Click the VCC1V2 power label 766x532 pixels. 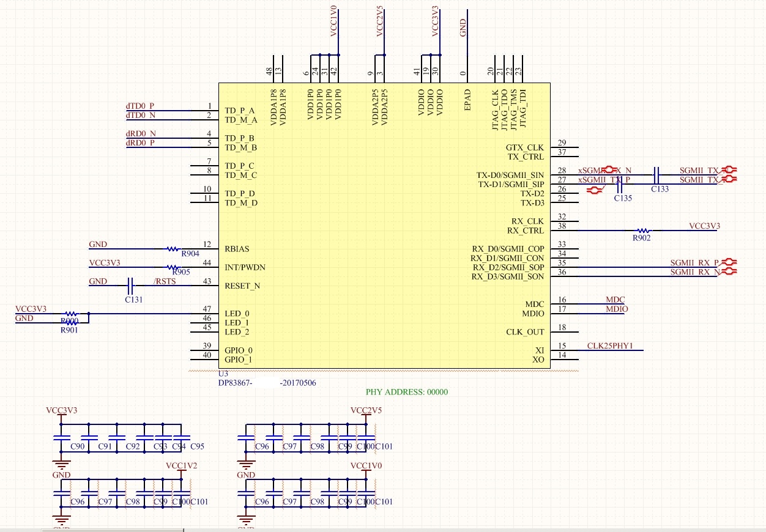tap(181, 465)
